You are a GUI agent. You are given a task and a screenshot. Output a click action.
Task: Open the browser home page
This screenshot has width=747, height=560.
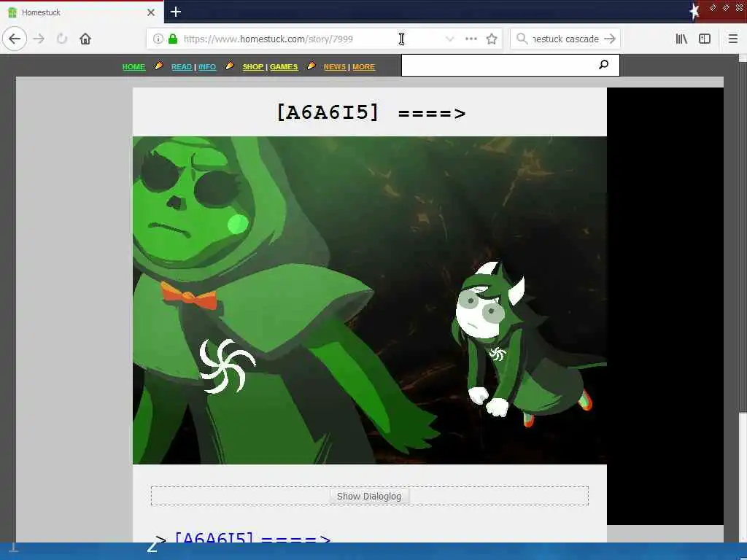(x=85, y=39)
